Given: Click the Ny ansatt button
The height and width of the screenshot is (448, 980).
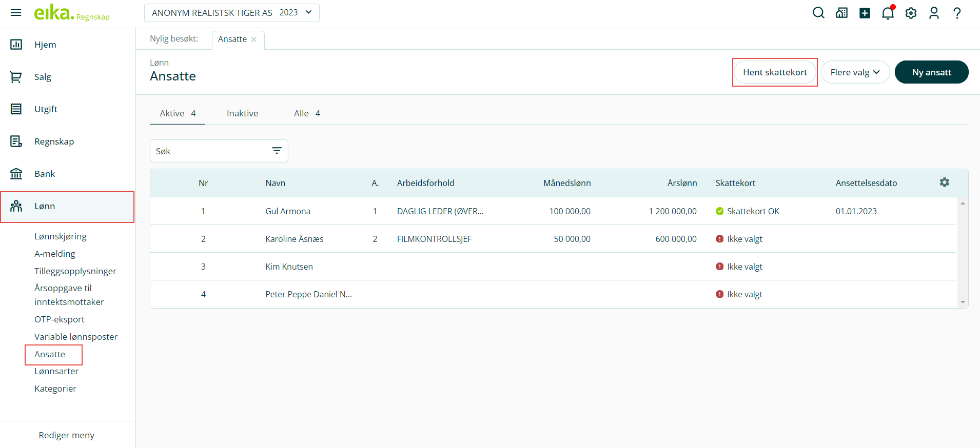Looking at the screenshot, I should (x=931, y=72).
